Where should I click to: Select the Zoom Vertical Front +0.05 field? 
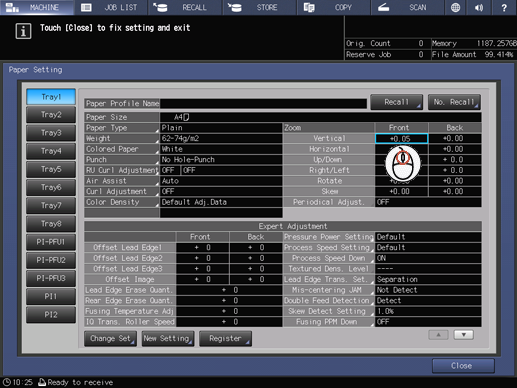coord(401,138)
